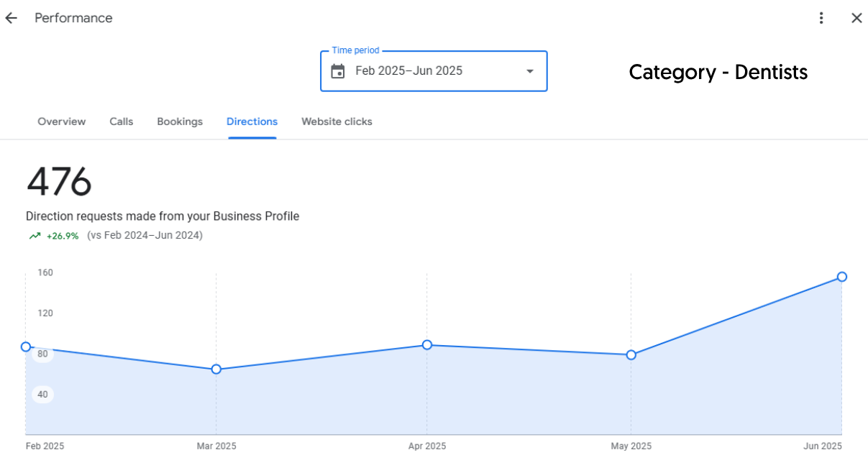The width and height of the screenshot is (868, 473).
Task: Open the three-dot more options menu
Action: [x=821, y=18]
